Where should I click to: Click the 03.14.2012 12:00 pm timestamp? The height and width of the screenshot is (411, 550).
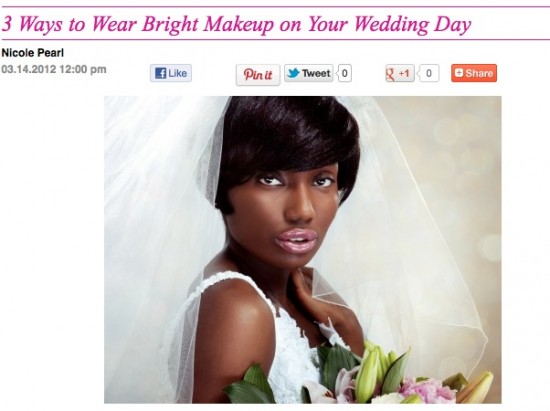coord(54,69)
